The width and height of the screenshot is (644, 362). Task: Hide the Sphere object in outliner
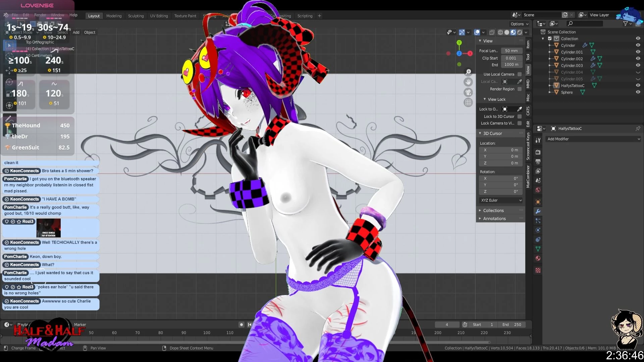point(638,92)
